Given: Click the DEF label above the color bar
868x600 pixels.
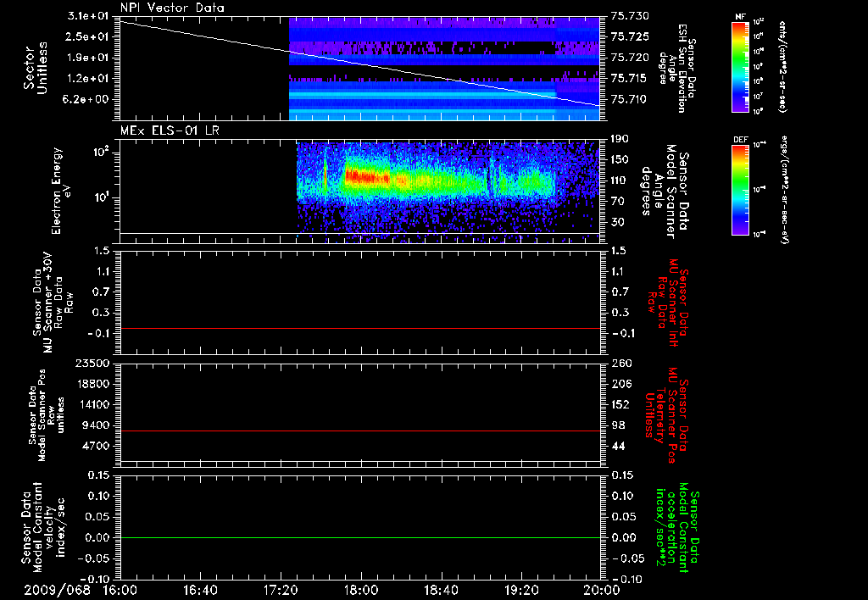Looking at the screenshot, I should [741, 140].
